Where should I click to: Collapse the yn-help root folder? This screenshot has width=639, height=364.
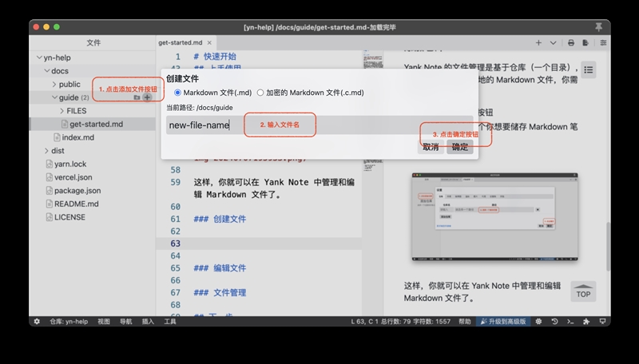click(x=39, y=57)
